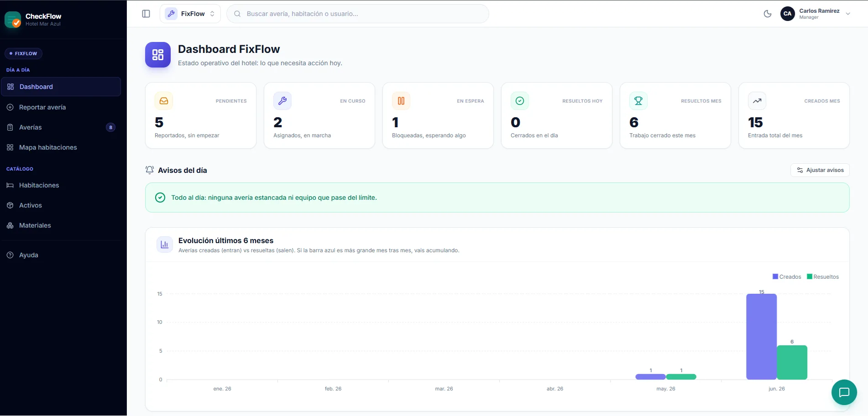The image size is (868, 416).
Task: Open the Resueltos hoy stat card
Action: 557,115
